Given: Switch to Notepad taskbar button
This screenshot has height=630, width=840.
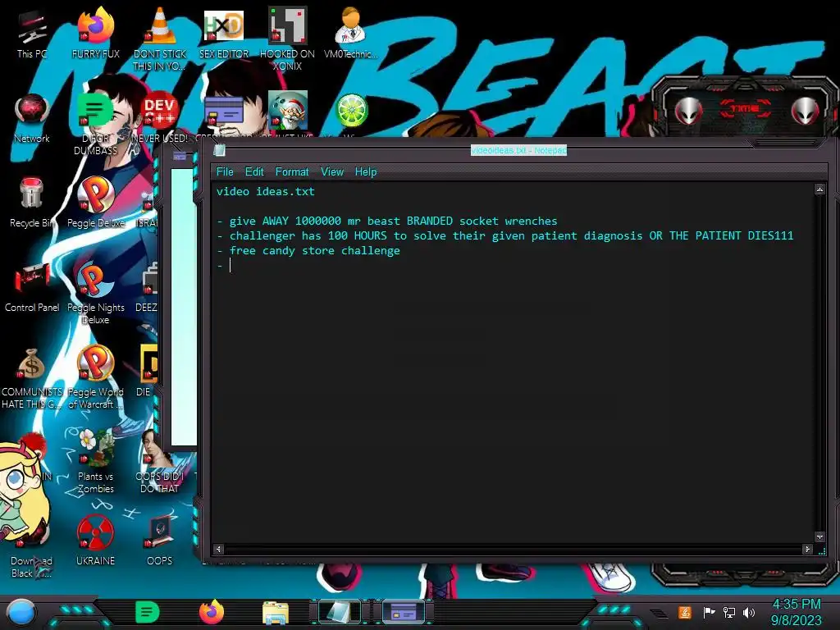Looking at the screenshot, I should (x=339, y=612).
